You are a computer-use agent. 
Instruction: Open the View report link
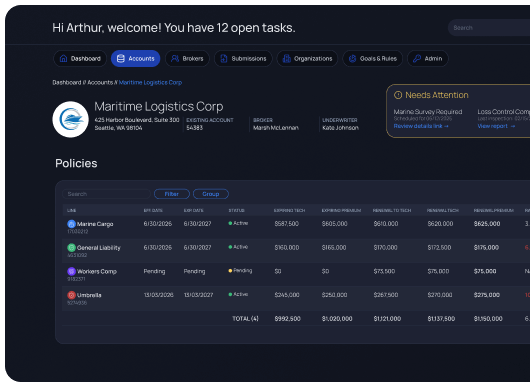[496, 126]
